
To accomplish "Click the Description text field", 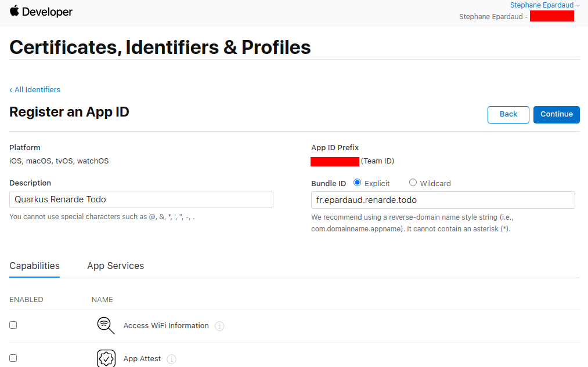I will coord(141,199).
